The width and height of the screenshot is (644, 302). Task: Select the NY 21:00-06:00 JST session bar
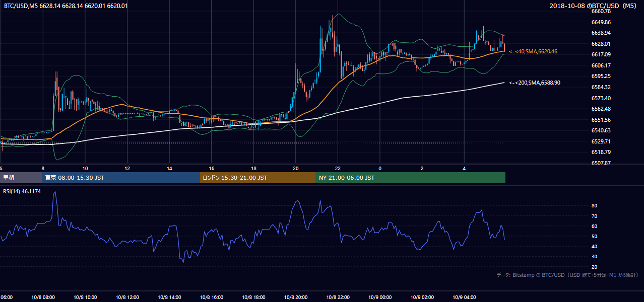411,178
